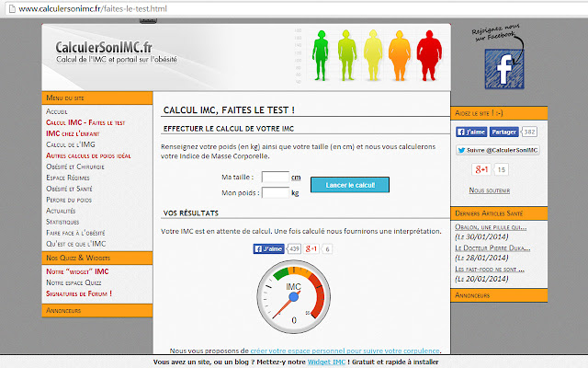Image resolution: width=588 pixels, height=368 pixels.
Task: Click Aidez le site ! :-) header
Action: pyautogui.click(x=499, y=113)
